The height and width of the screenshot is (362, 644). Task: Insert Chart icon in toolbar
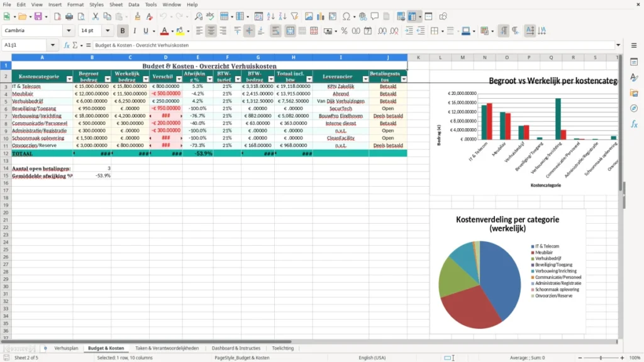click(321, 16)
